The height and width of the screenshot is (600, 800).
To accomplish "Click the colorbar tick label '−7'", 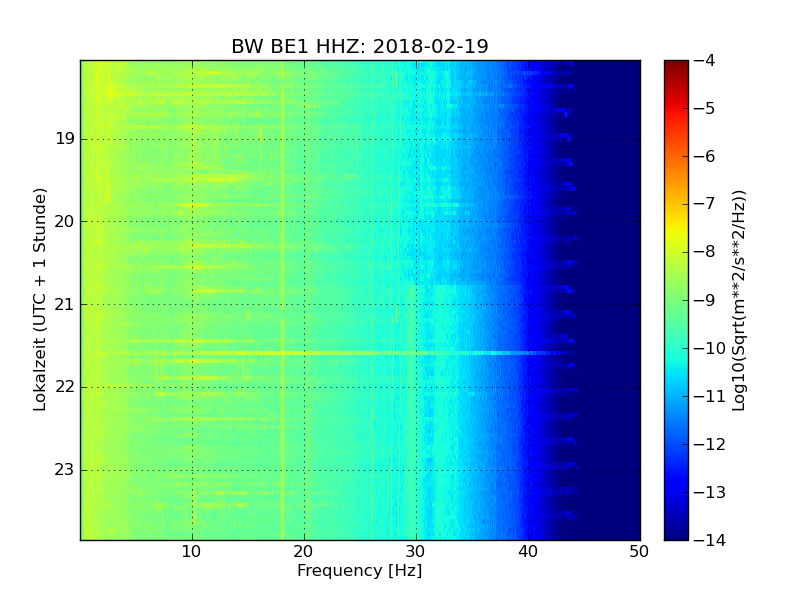I will [x=705, y=204].
